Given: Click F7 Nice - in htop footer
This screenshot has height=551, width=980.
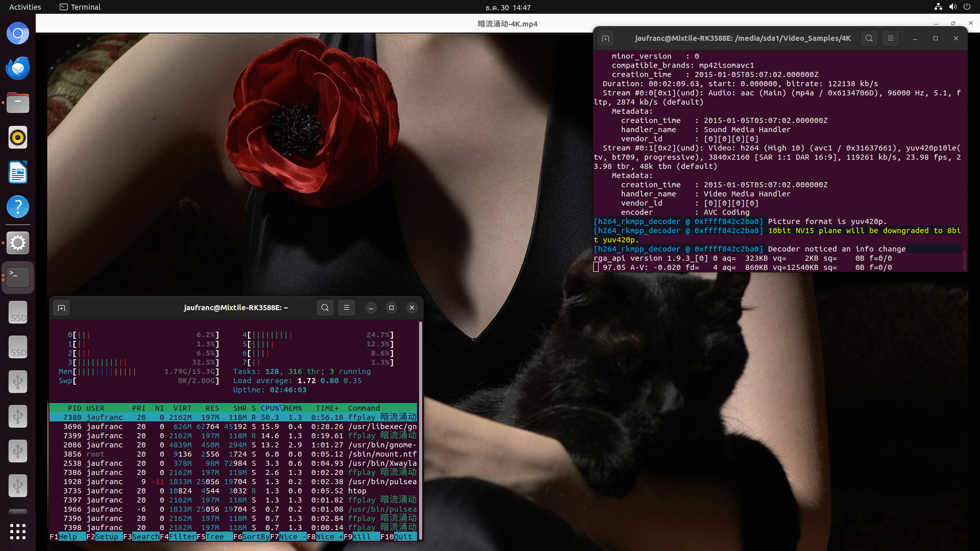Looking at the screenshot, I should 288,537.
